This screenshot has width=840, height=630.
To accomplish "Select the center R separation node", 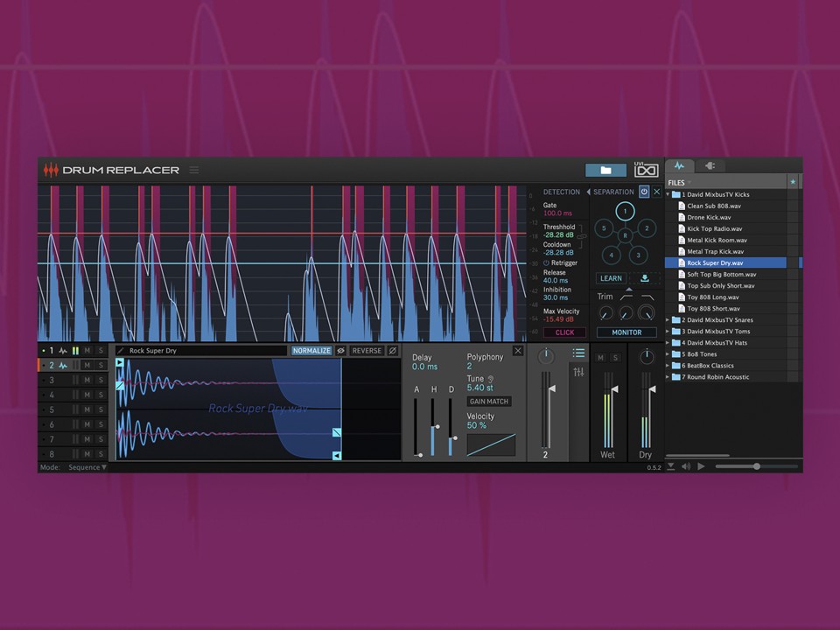I will [625, 235].
